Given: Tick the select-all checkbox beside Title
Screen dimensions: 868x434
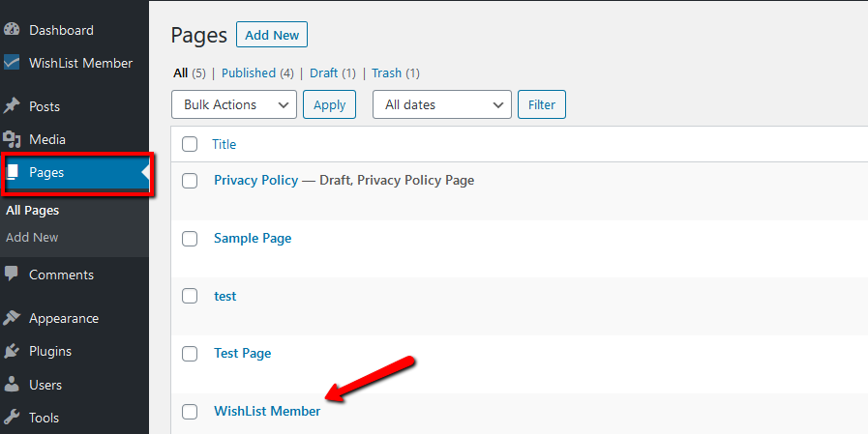Looking at the screenshot, I should 190,144.
